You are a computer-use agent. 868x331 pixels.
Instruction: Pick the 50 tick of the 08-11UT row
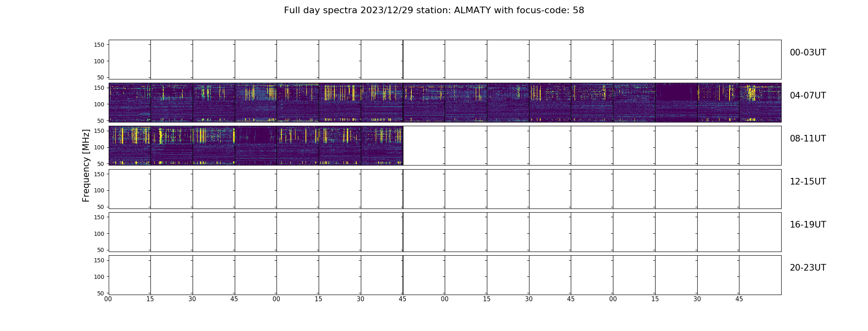click(x=101, y=164)
